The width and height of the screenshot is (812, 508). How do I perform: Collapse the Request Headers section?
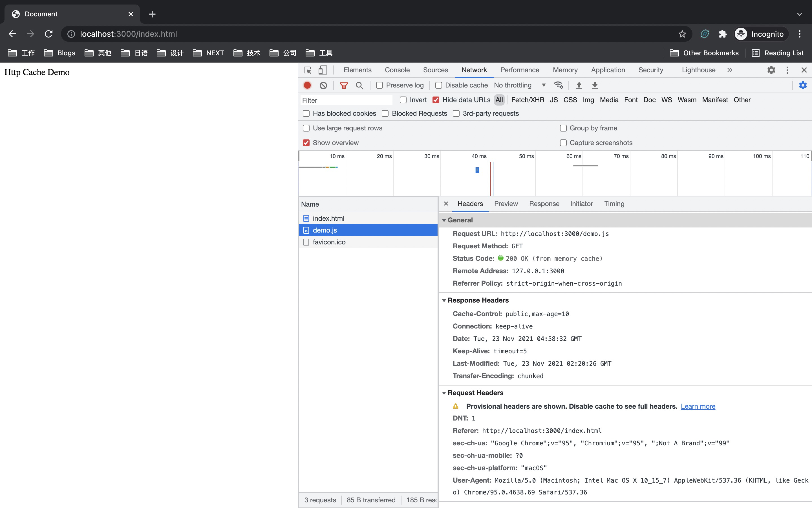tap(444, 393)
